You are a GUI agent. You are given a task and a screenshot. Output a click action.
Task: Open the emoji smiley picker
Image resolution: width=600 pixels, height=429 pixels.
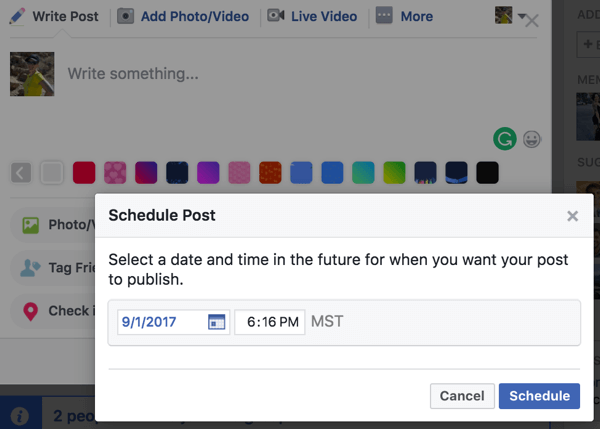click(x=532, y=139)
